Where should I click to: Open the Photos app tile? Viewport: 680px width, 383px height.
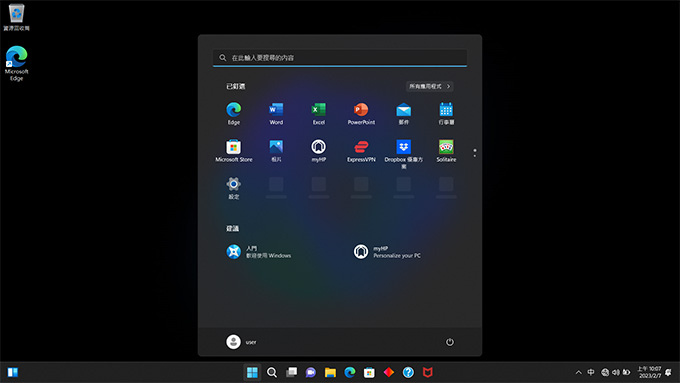[x=276, y=151]
